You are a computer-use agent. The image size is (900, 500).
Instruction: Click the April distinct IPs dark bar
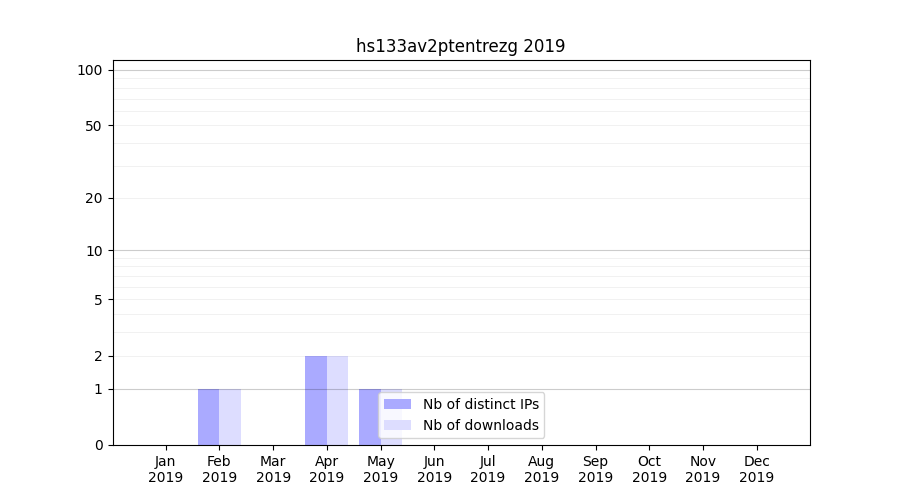pos(316,400)
